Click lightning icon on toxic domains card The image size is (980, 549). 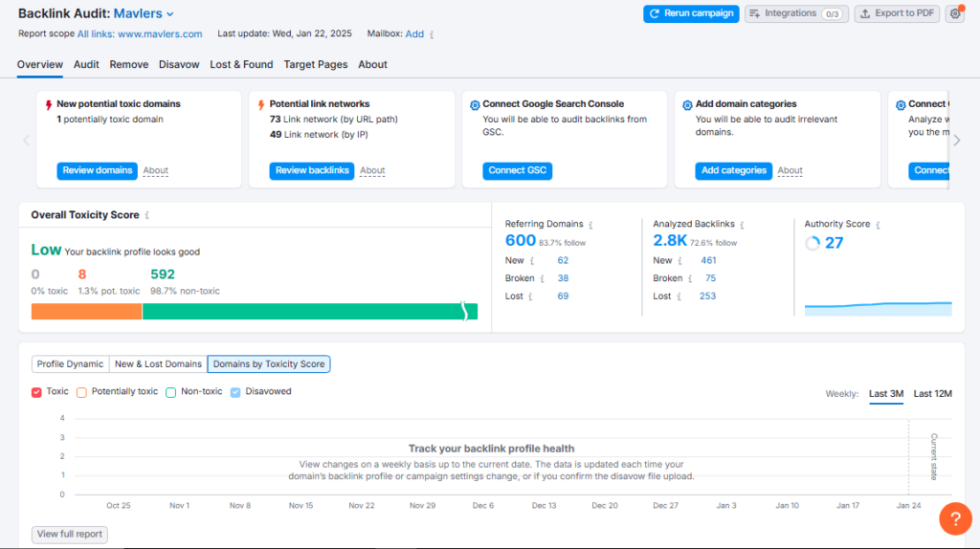49,105
